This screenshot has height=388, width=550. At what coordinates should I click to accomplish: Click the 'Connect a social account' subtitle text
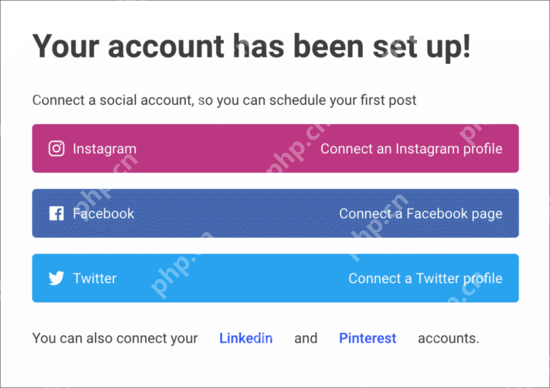pyautogui.click(x=224, y=100)
